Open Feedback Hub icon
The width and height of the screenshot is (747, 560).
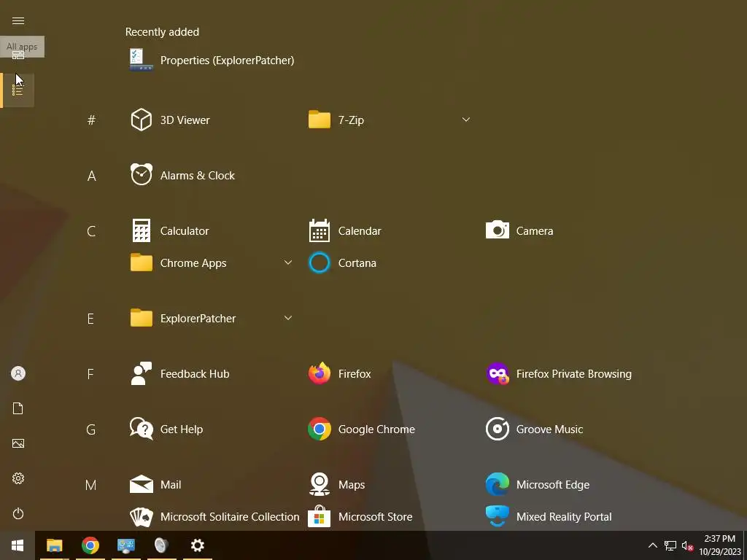click(x=141, y=374)
